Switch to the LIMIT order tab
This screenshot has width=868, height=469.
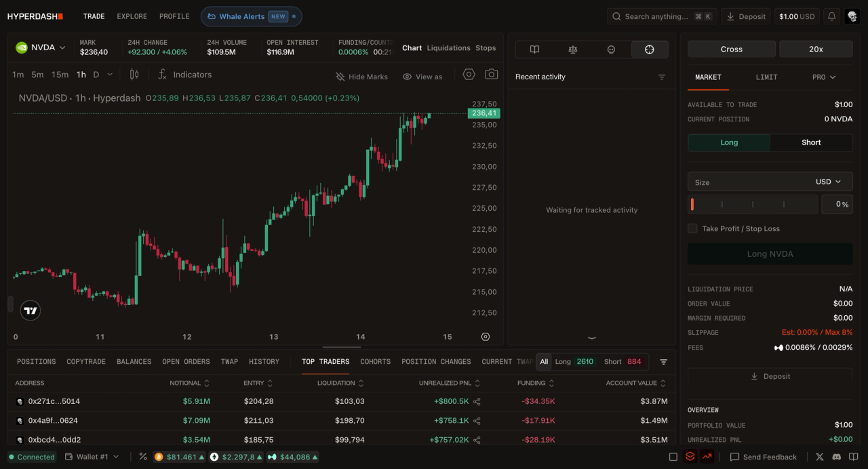click(x=766, y=77)
